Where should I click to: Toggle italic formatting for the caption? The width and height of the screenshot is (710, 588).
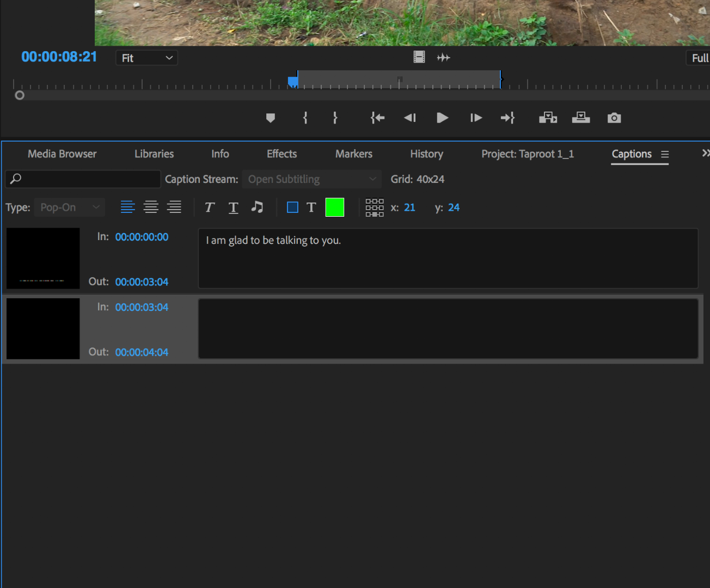[209, 207]
